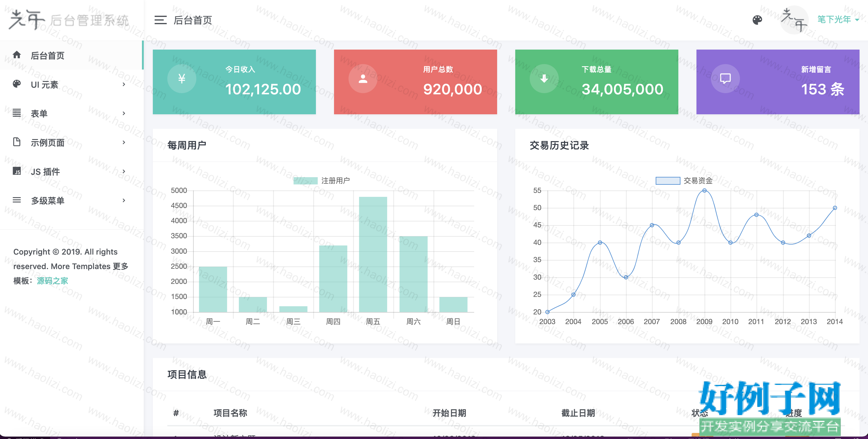The height and width of the screenshot is (439, 868).
Task: Open the 笔下光年 user dropdown
Action: click(x=838, y=20)
